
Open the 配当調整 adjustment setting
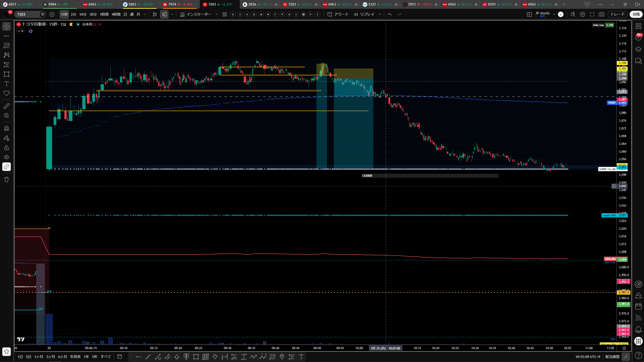[612, 357]
